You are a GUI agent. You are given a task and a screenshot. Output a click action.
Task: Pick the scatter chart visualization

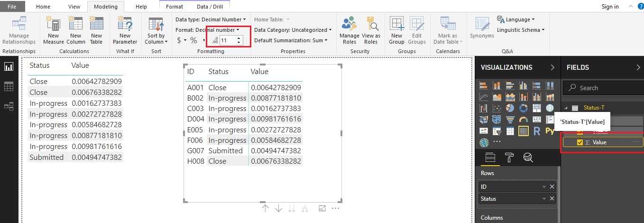point(497,108)
